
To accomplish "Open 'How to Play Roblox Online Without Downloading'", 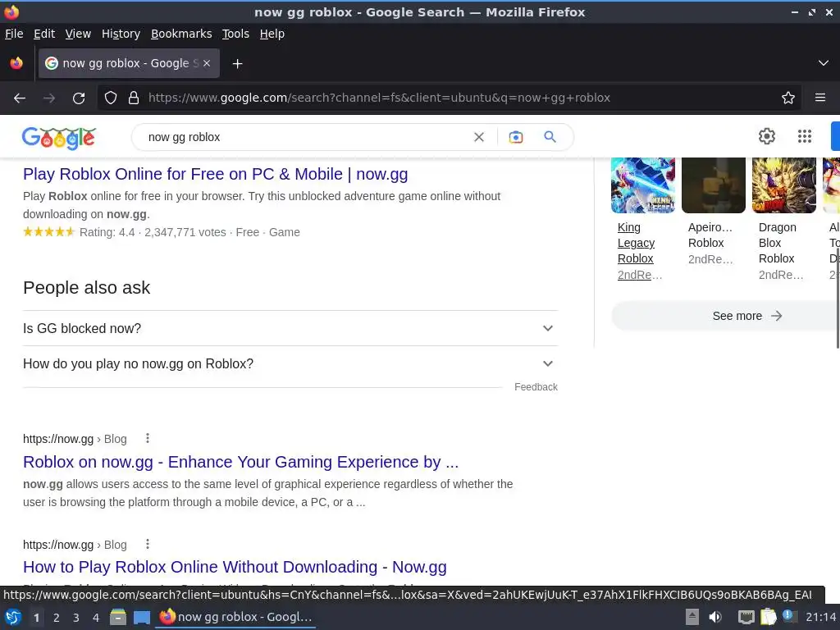I will (x=235, y=567).
